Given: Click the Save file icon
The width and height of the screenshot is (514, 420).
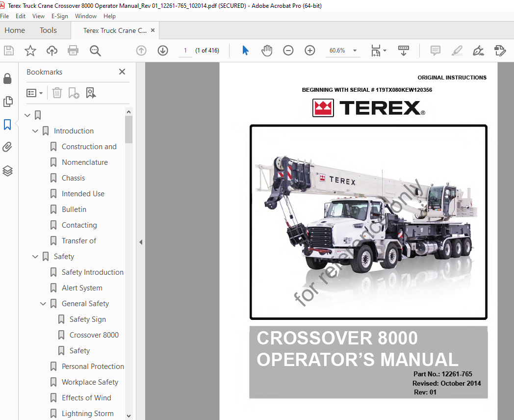Looking at the screenshot, I should (9, 51).
